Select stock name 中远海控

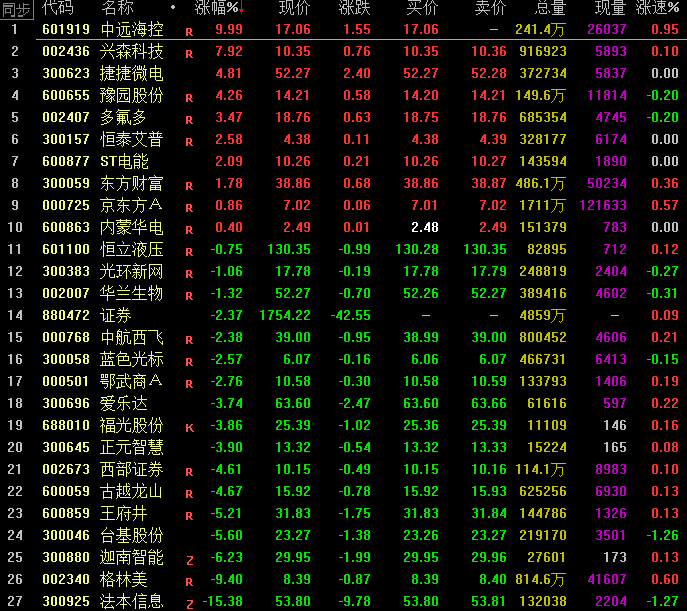[x=132, y=29]
